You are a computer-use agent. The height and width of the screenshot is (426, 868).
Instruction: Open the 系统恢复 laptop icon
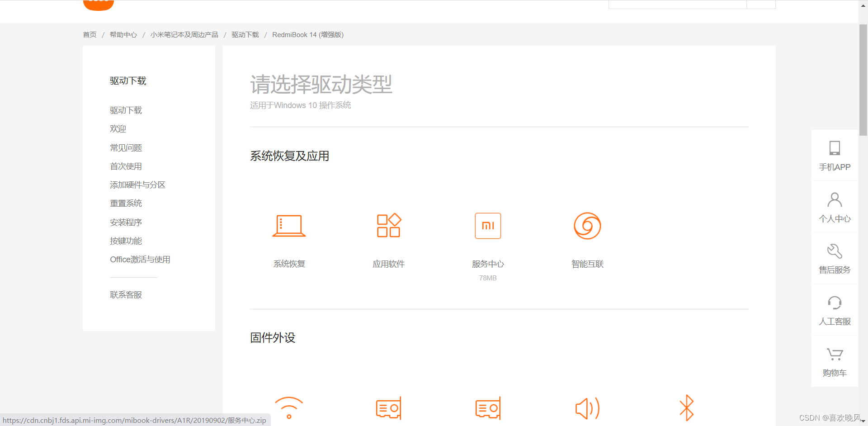(x=289, y=226)
